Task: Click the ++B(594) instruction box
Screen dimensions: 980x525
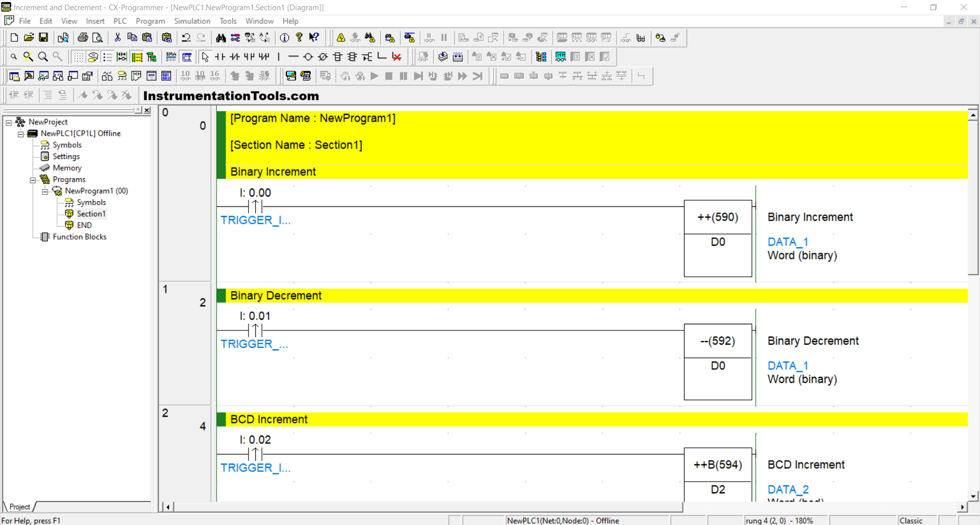Action: coord(718,475)
